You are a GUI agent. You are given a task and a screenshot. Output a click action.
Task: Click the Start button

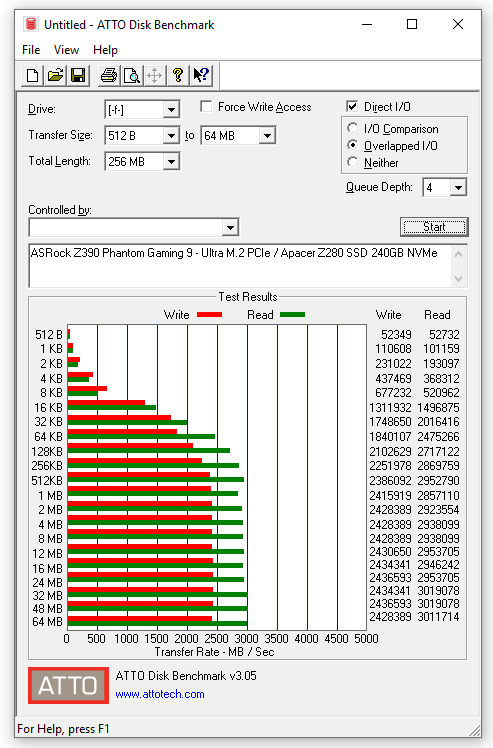[434, 227]
